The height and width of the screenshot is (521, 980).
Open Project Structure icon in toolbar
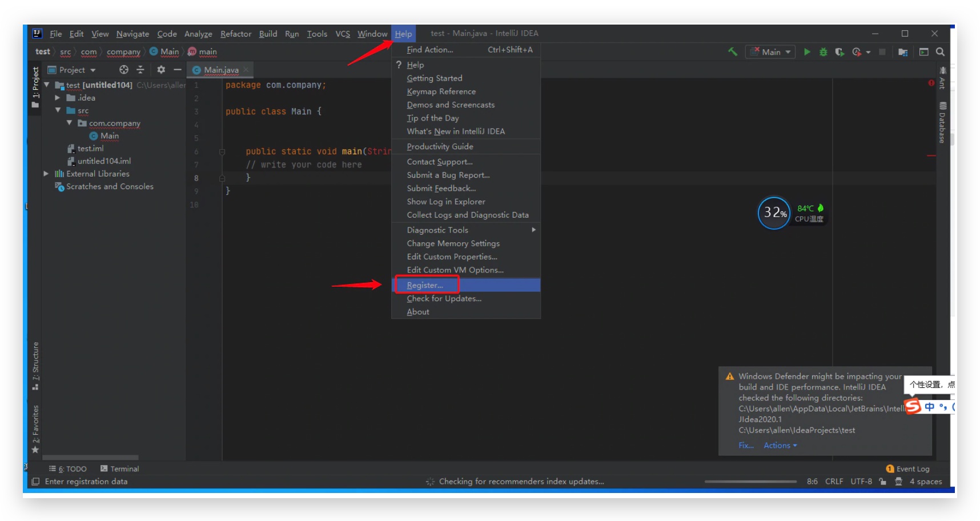903,52
